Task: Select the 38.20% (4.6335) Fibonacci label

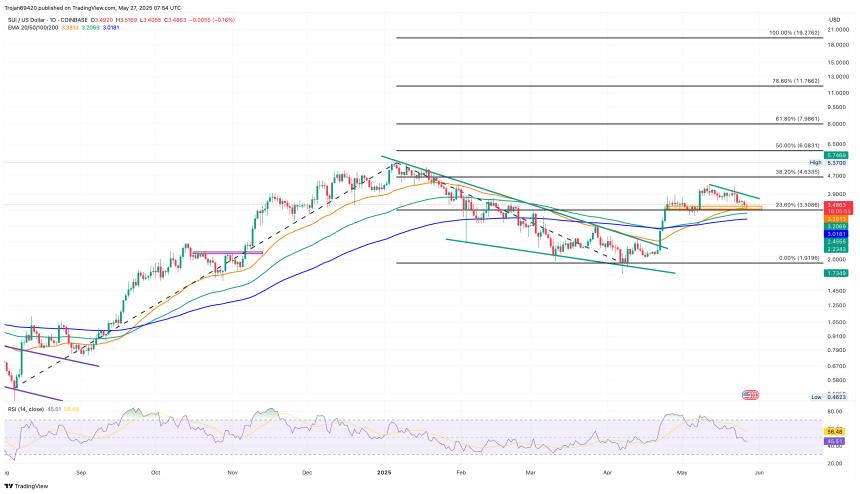Action: tap(797, 172)
